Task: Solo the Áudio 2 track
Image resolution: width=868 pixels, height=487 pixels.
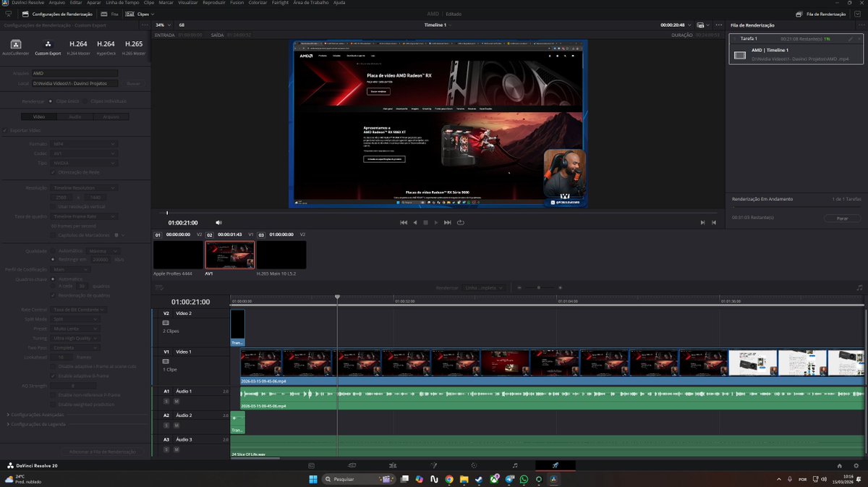Action: tap(166, 425)
